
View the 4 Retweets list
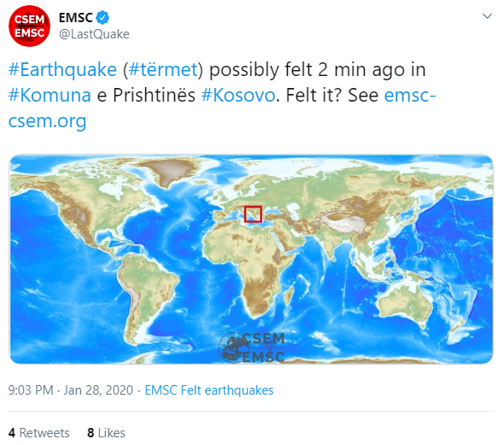[x=39, y=433]
